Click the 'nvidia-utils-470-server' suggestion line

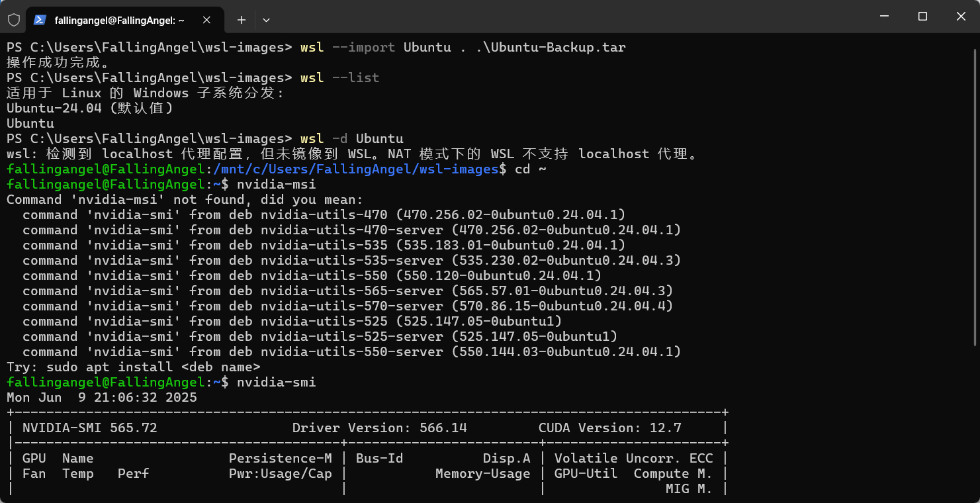(x=352, y=230)
